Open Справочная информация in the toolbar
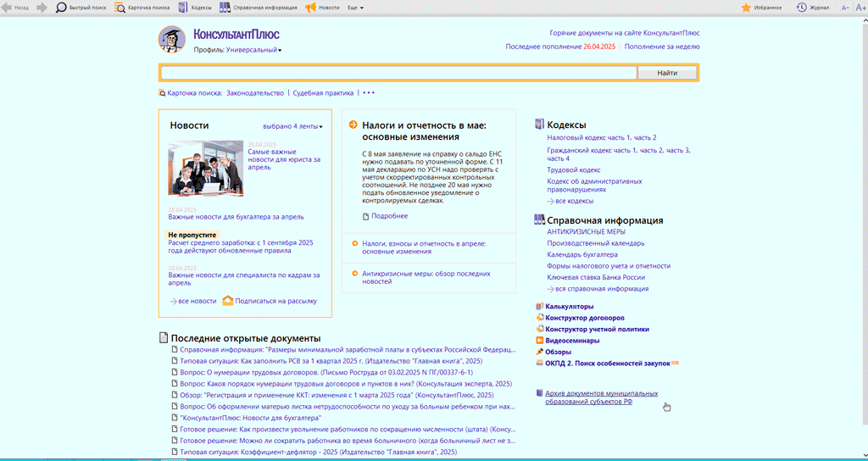Viewport: 868px width, 461px height. click(258, 8)
